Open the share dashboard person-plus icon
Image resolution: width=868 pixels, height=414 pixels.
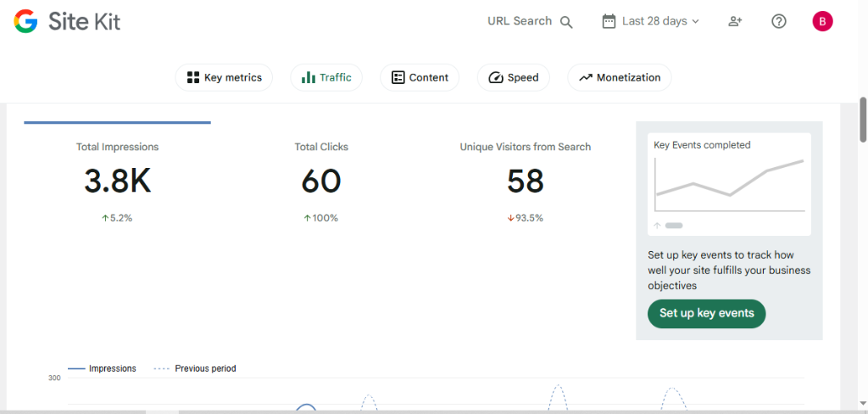pos(735,21)
